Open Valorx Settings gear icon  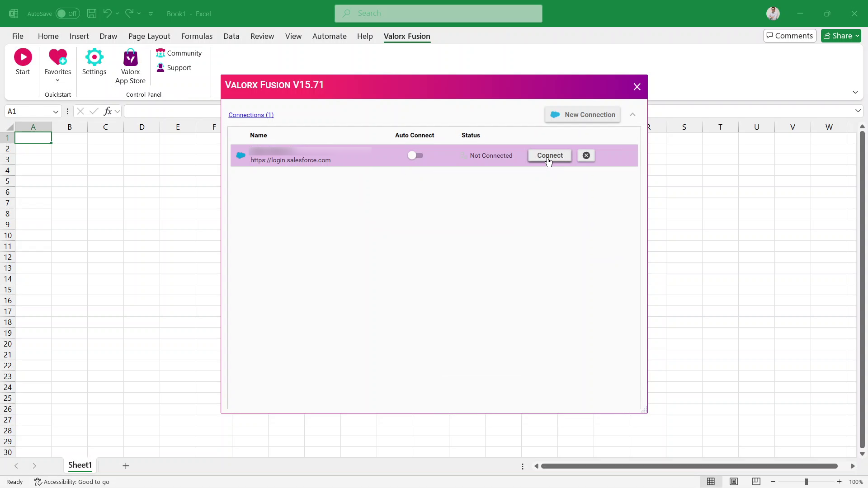tap(94, 57)
